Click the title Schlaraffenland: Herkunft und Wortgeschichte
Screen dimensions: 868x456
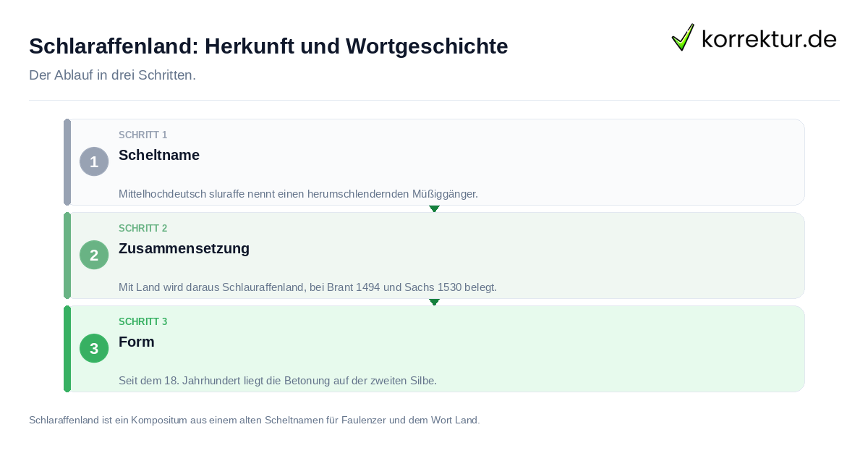pos(268,46)
